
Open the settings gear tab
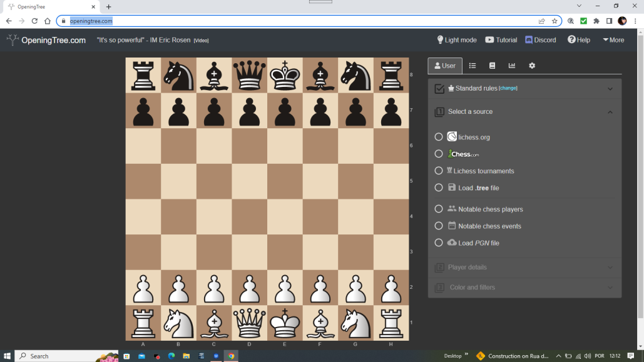pyautogui.click(x=532, y=66)
